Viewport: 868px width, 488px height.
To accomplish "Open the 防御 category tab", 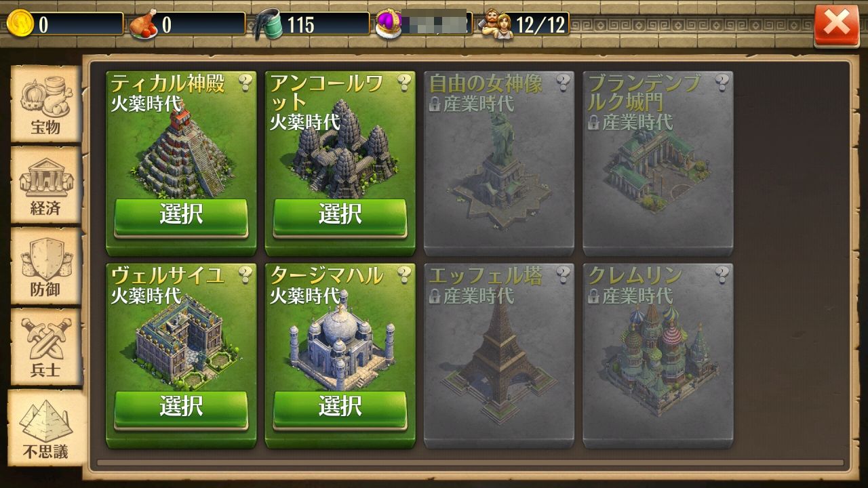I will pyautogui.click(x=46, y=267).
